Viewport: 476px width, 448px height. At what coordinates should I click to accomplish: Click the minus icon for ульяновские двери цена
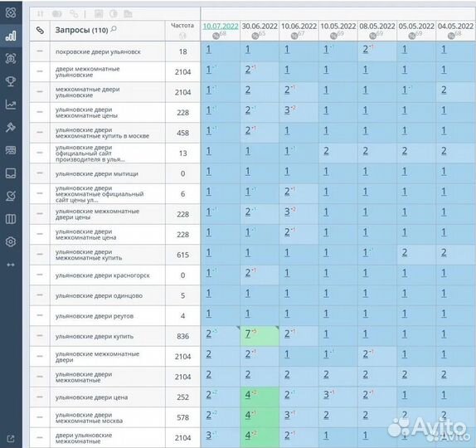tap(40, 397)
